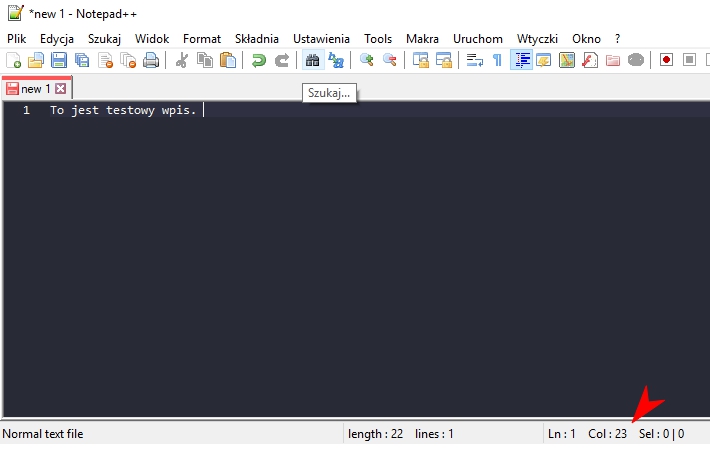Click 'Sel : 0 | 0' status entry
This screenshot has width=710, height=453.
pos(662,434)
